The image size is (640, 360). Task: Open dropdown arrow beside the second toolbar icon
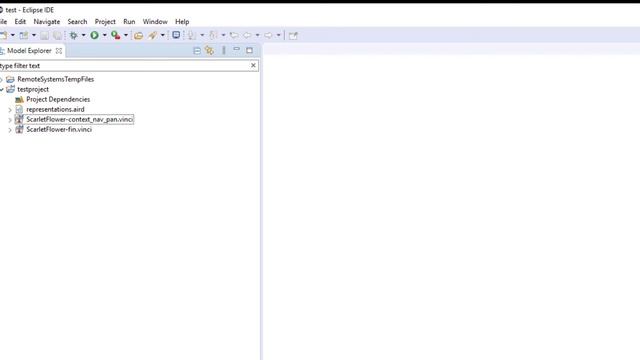click(34, 36)
